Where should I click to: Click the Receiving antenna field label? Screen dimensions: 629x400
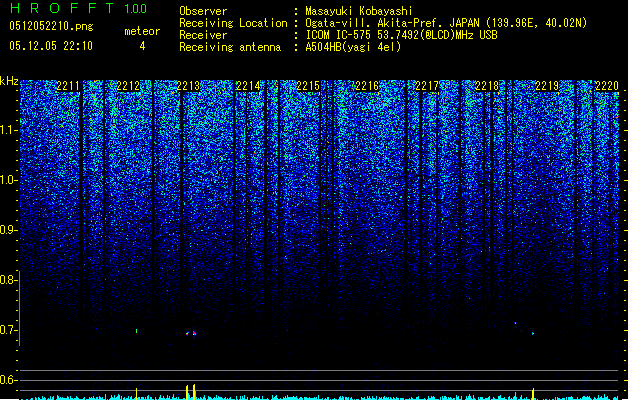point(230,47)
